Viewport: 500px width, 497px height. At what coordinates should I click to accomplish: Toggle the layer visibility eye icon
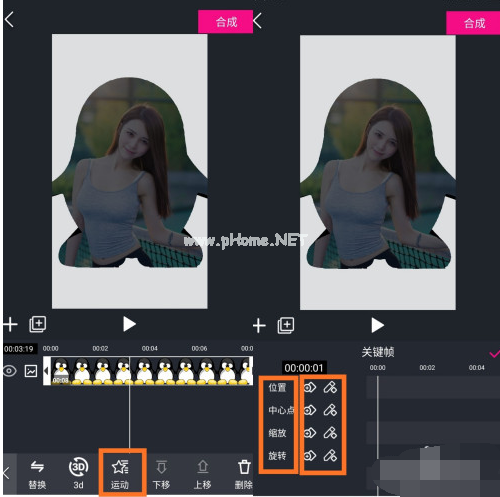click(10, 371)
